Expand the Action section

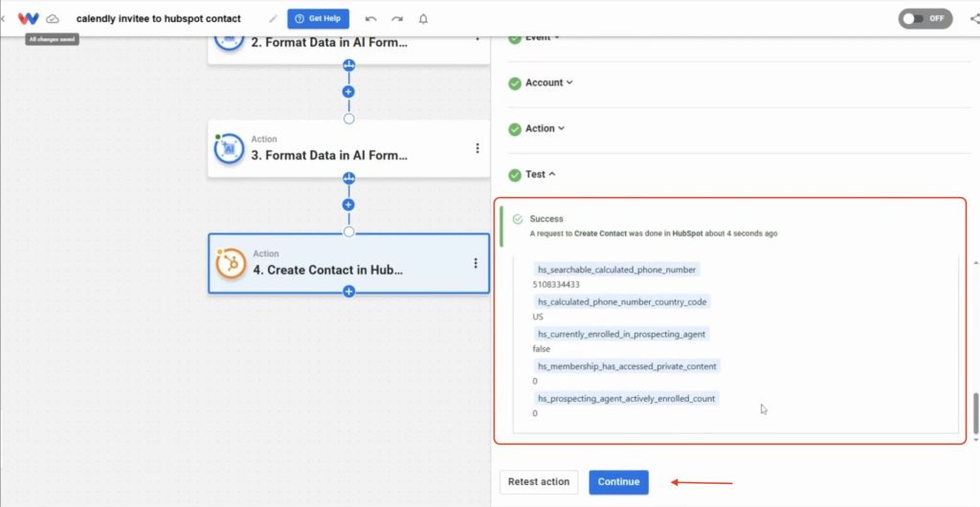(545, 128)
